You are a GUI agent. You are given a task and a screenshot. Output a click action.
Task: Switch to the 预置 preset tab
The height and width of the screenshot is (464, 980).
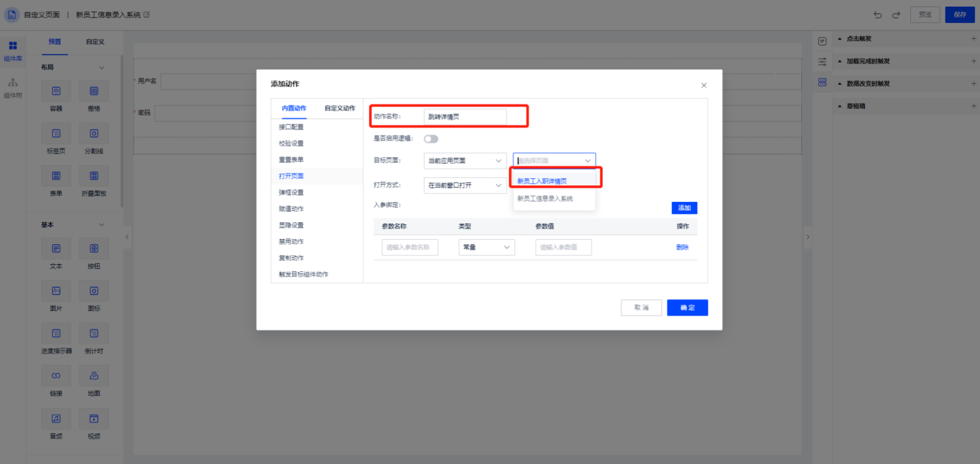coord(55,42)
